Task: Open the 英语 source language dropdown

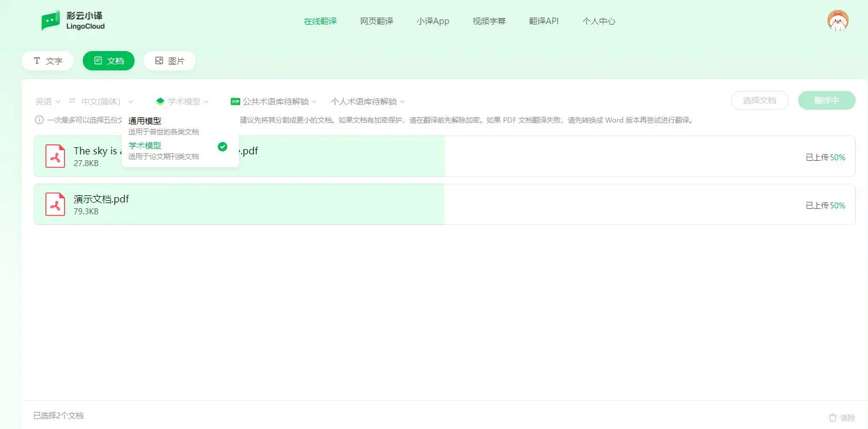Action: point(47,101)
